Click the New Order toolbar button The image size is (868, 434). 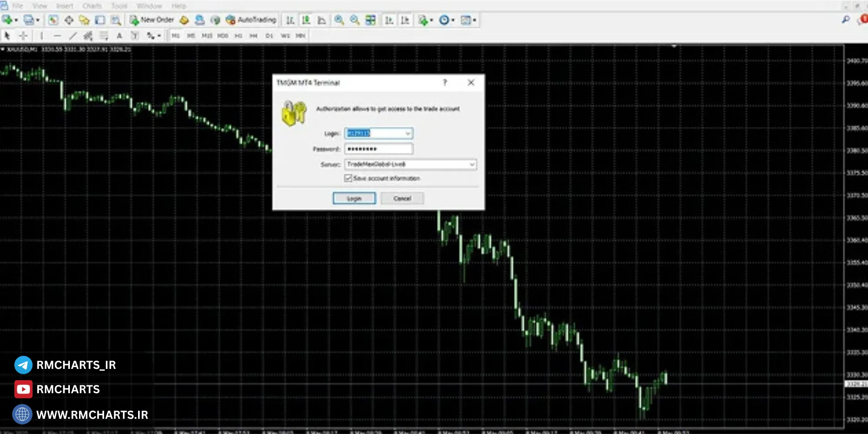coord(152,20)
